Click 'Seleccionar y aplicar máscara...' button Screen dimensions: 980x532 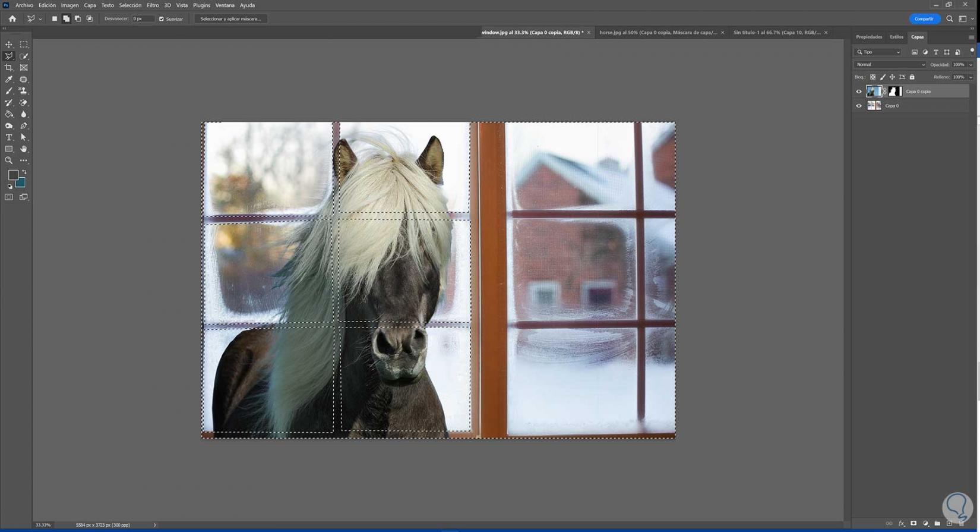point(230,19)
